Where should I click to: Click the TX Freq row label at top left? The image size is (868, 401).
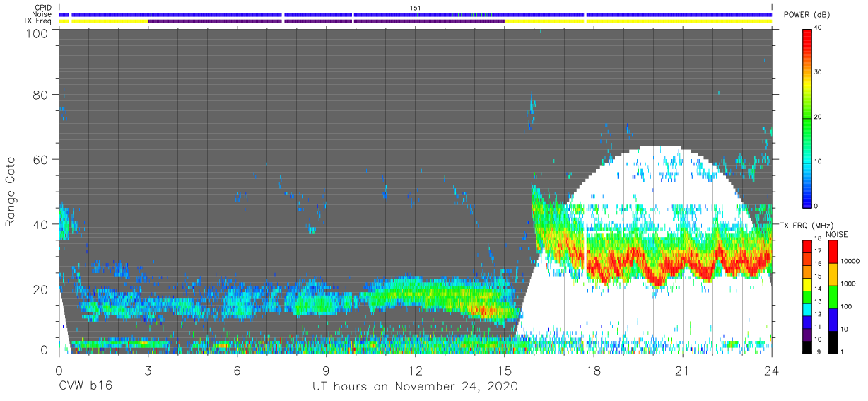pos(38,21)
